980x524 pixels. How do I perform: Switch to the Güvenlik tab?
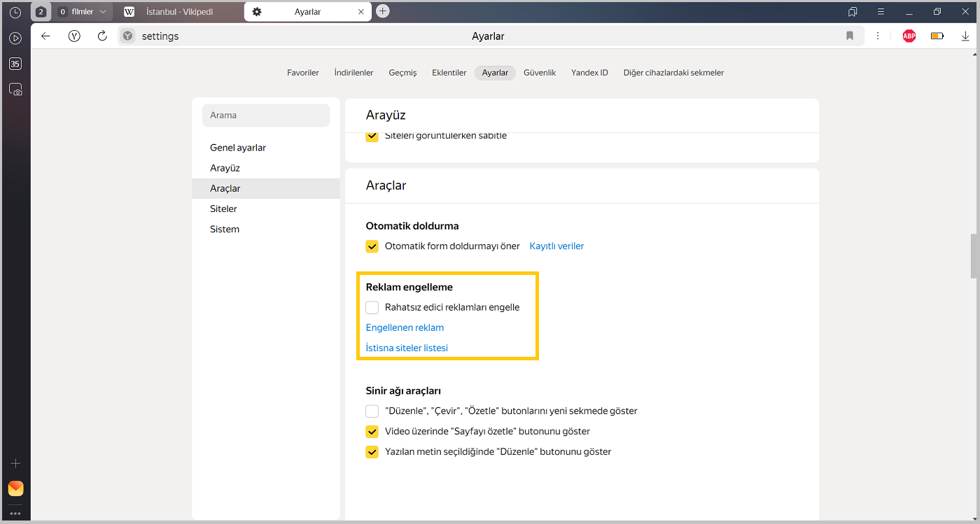[x=539, y=73]
